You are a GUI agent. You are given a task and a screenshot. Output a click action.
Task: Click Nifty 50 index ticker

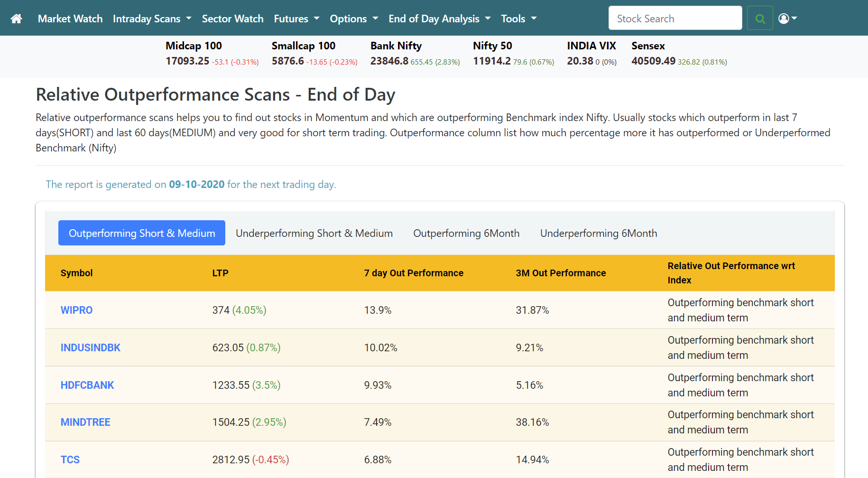click(513, 54)
